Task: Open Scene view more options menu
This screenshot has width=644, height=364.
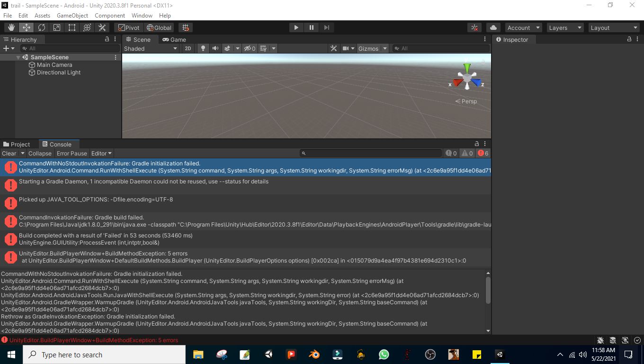Action: [x=485, y=39]
